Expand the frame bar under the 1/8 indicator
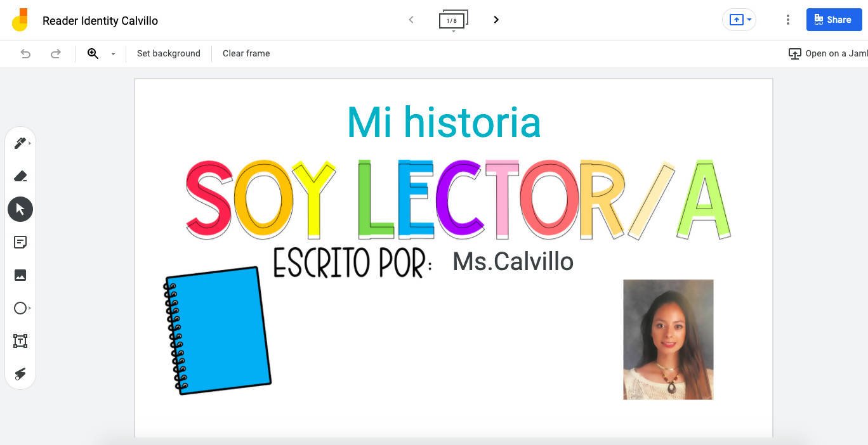868x445 pixels. pos(453,31)
